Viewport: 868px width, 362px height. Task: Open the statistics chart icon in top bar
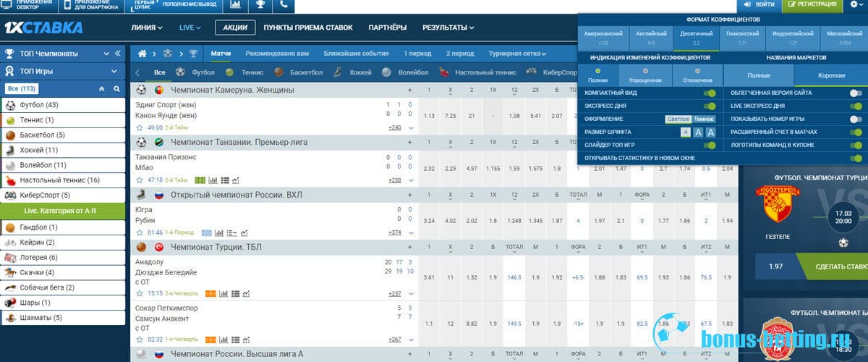pos(236,5)
